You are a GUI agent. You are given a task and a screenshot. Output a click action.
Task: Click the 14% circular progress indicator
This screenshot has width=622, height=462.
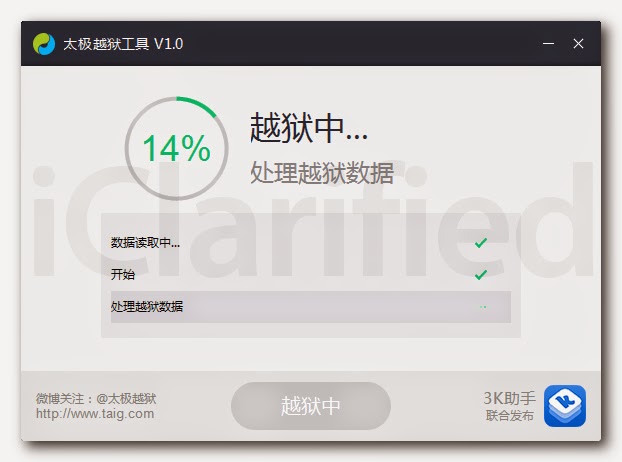177,148
